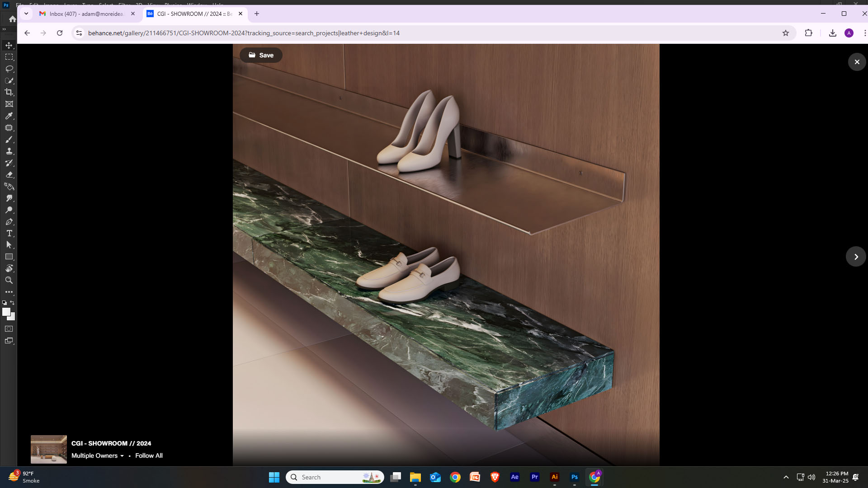
Task: Toggle Quick Mask mode icon
Action: tap(9, 329)
